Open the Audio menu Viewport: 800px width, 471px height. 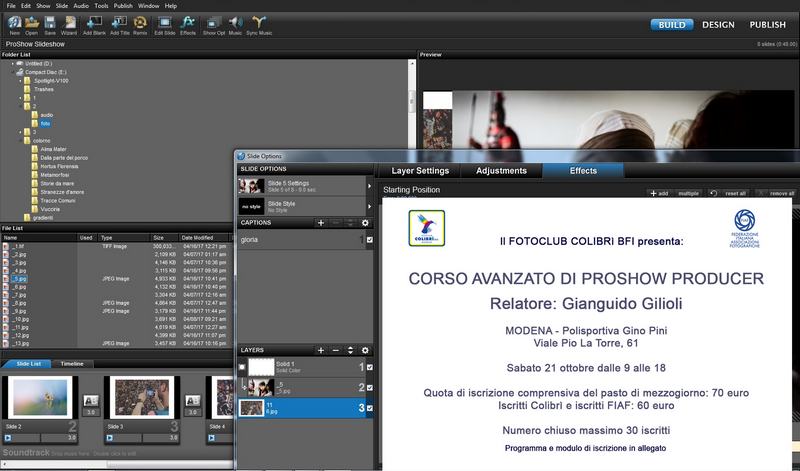click(x=81, y=6)
